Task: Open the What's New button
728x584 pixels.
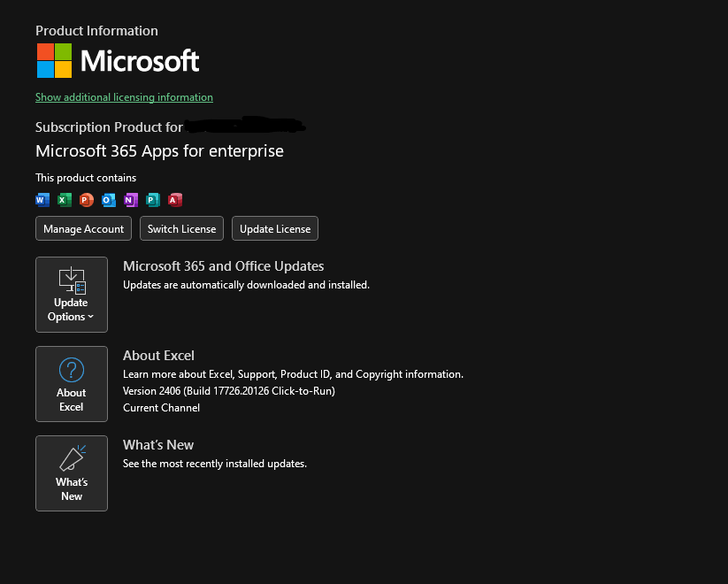Action: (x=72, y=473)
